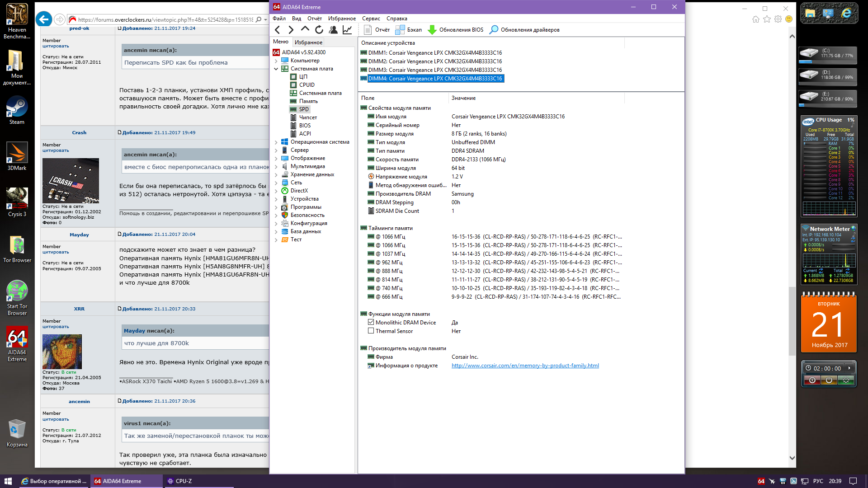Viewport: 868px width, 488px height.
Task: Expand the Компьютер tree node
Action: click(276, 61)
